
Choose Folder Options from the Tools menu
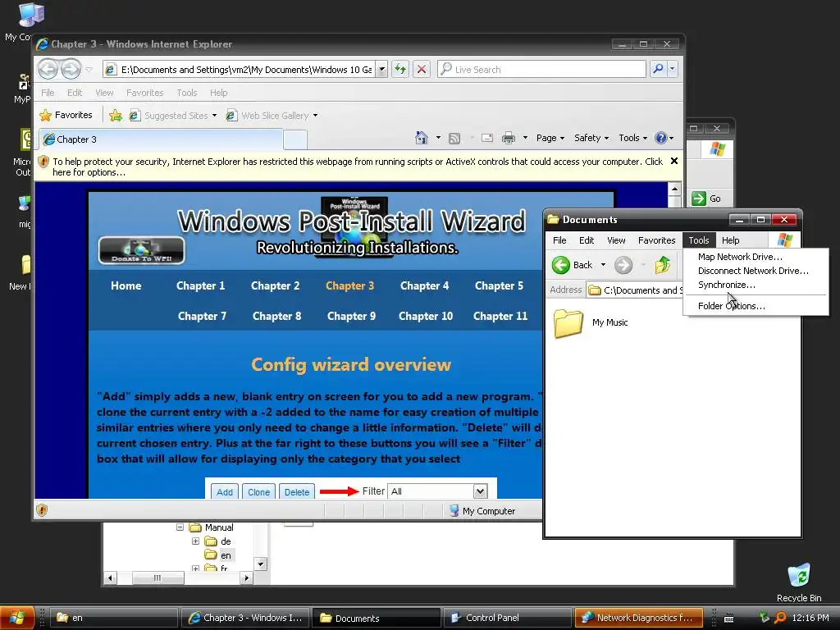coord(731,306)
